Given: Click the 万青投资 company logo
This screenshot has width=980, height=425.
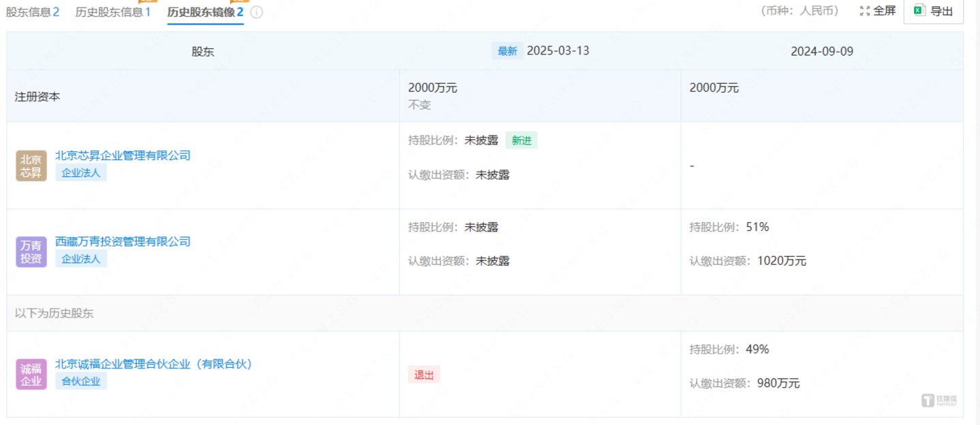Looking at the screenshot, I should [31, 252].
